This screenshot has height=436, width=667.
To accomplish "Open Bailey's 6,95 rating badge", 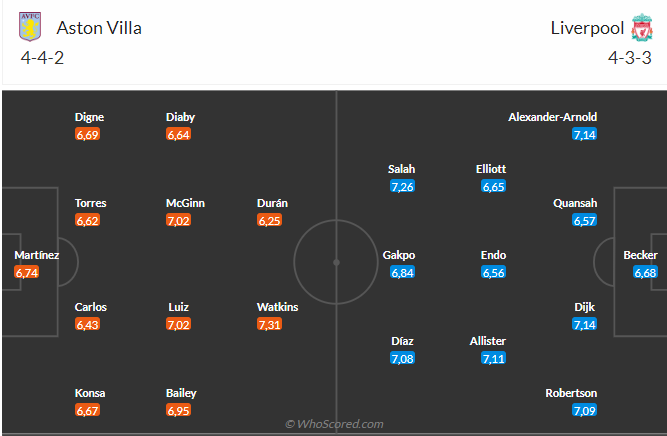I will click(178, 410).
